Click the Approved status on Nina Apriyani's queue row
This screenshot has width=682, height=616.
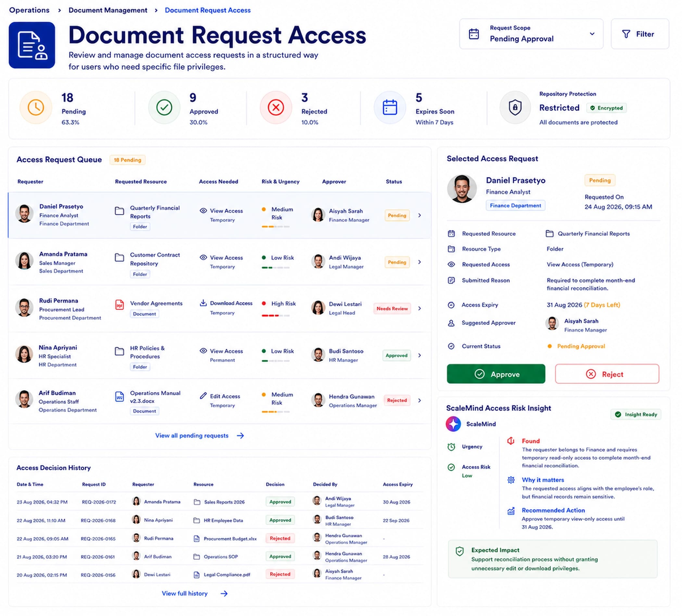click(x=397, y=355)
